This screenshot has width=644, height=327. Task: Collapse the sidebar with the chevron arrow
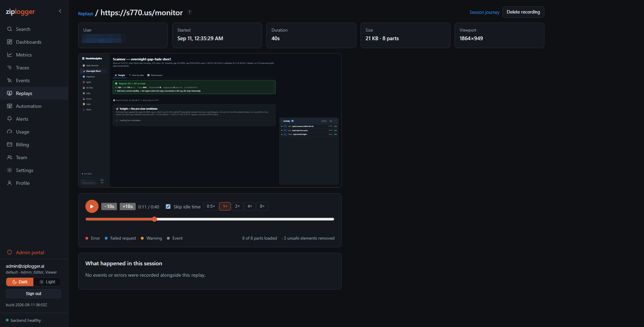click(x=60, y=11)
